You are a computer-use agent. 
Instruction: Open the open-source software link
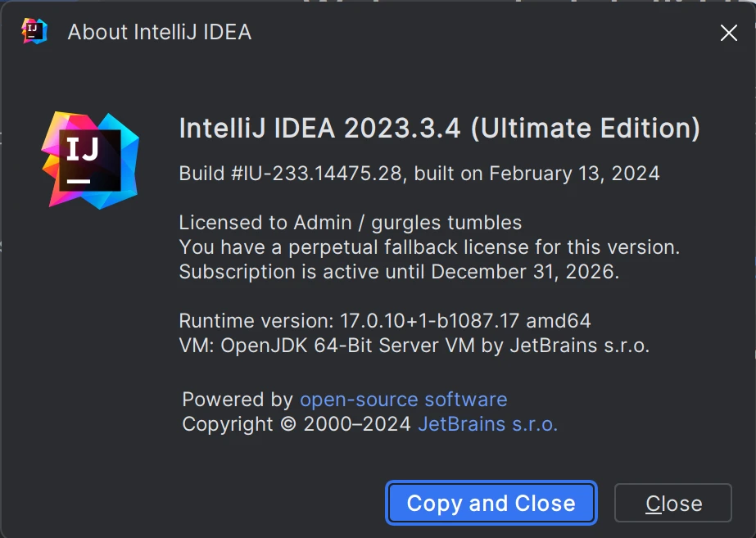coord(403,400)
